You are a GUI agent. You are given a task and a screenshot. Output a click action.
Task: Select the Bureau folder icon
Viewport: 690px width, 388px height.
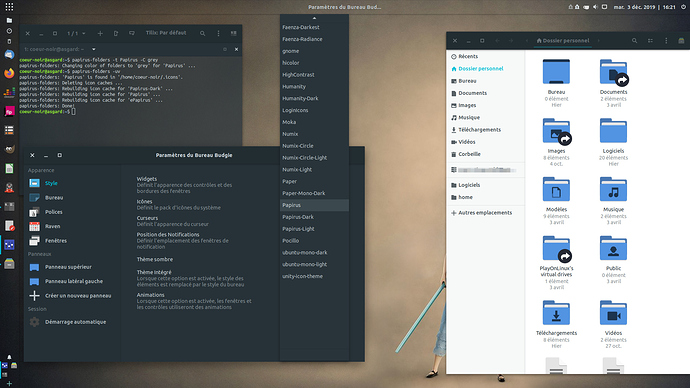pos(556,72)
